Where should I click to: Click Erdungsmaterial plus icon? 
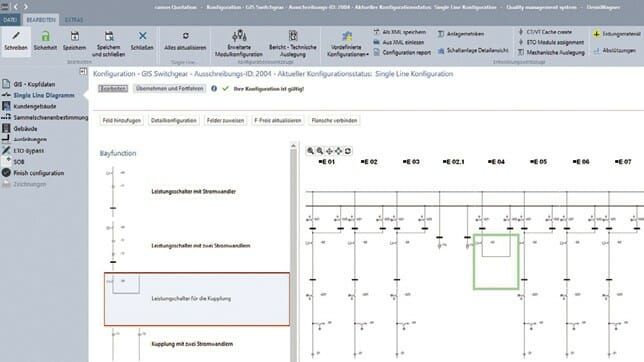point(596,34)
